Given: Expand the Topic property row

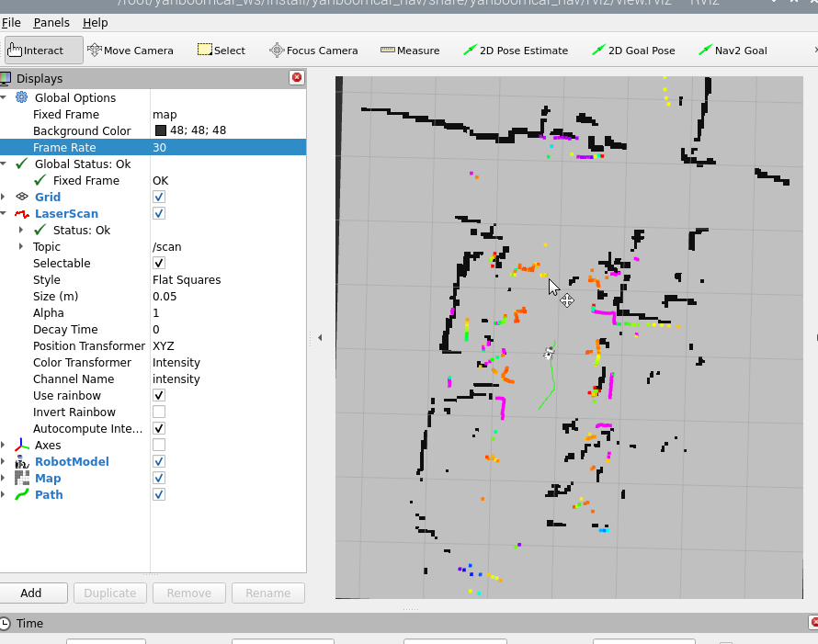Looking at the screenshot, I should tap(21, 246).
